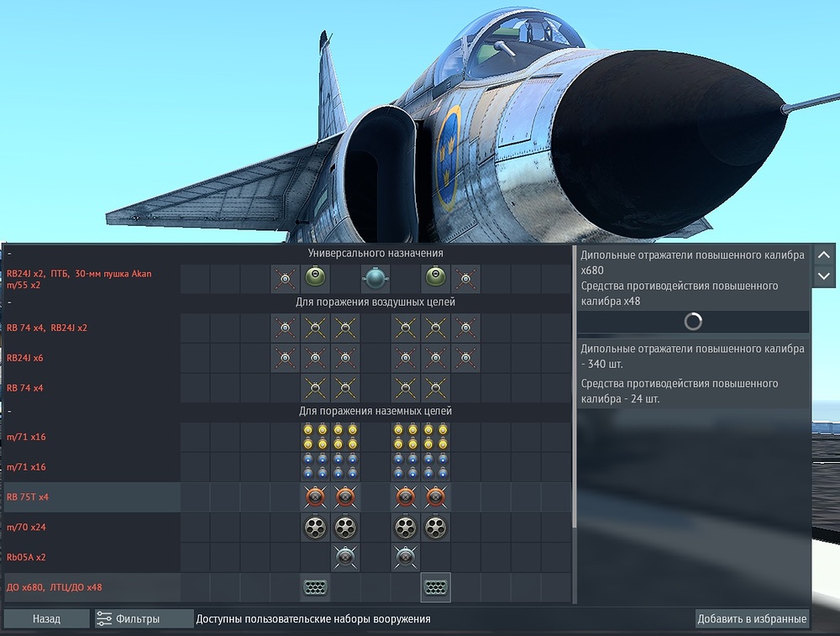Click Добавить в избранные button
This screenshot has height=636, width=840.
tap(752, 619)
